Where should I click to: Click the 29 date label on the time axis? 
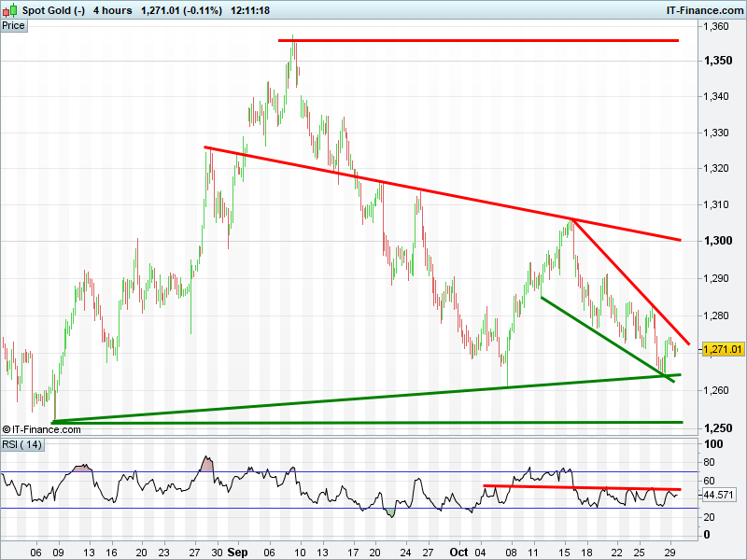coord(669,553)
